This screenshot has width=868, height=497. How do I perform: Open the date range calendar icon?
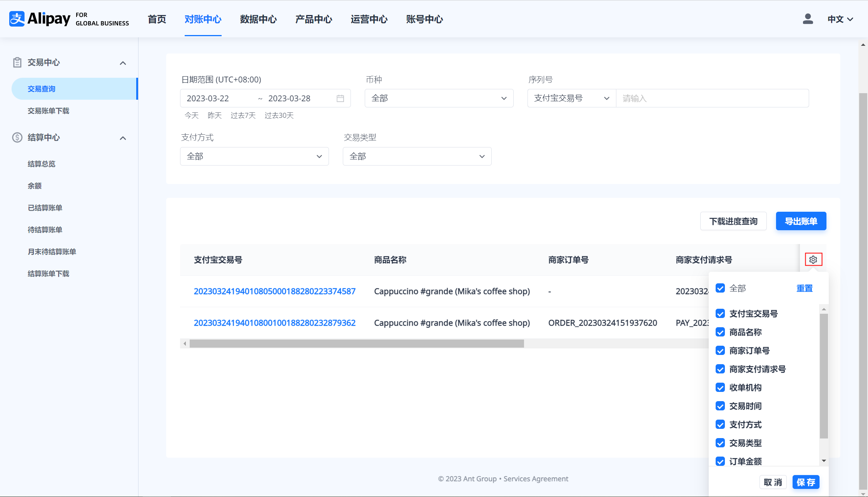coord(340,99)
